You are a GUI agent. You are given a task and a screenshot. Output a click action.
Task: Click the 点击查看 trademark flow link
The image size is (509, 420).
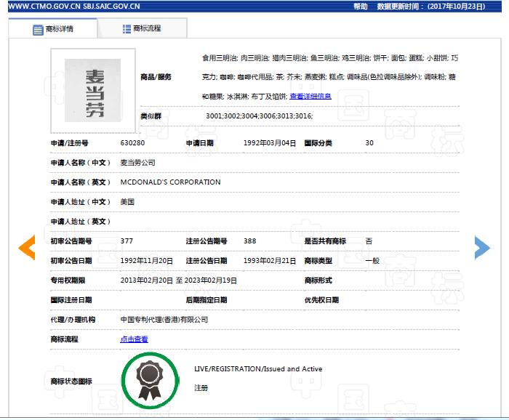(x=134, y=339)
